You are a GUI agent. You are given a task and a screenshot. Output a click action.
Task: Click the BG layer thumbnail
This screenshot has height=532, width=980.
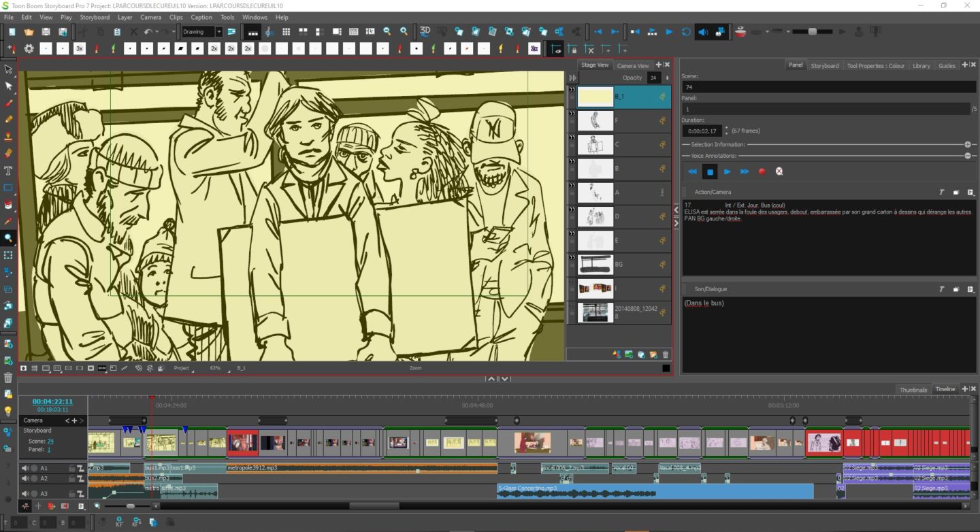595,264
